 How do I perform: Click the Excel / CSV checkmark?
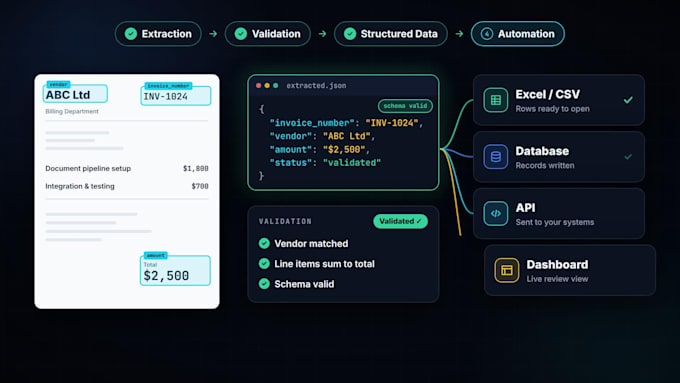[x=628, y=100]
